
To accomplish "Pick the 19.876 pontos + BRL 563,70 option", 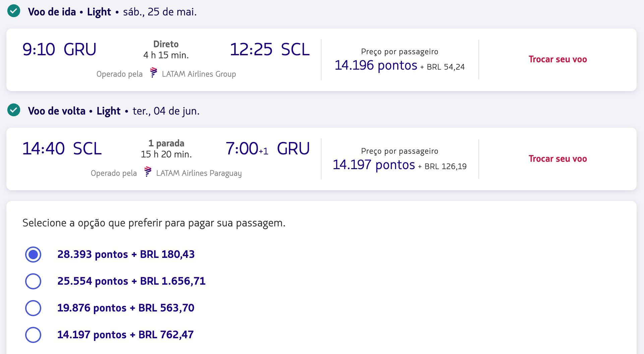I will [33, 308].
